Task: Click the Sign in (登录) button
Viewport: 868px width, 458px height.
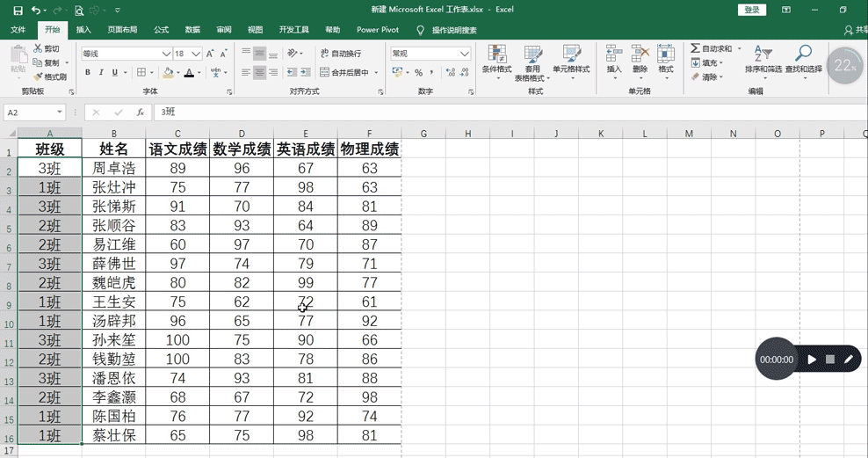Action: pyautogui.click(x=752, y=10)
